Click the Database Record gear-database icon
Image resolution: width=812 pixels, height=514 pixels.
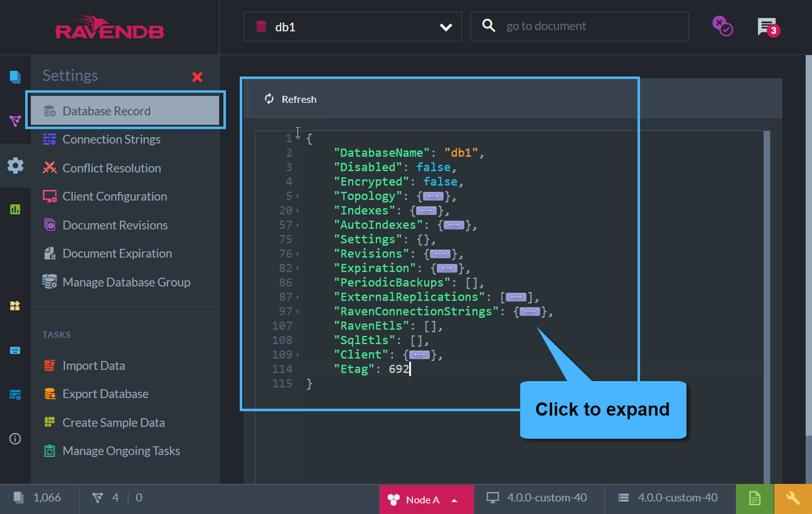(x=49, y=111)
